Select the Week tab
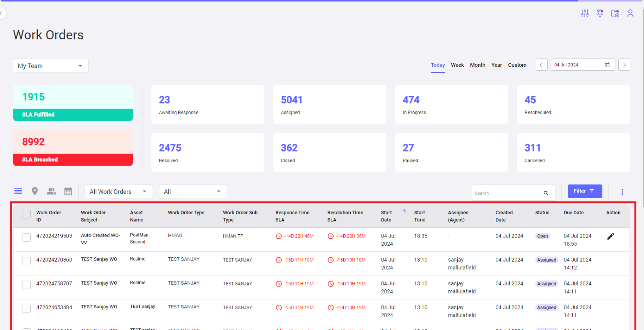644x330 pixels. coord(457,65)
